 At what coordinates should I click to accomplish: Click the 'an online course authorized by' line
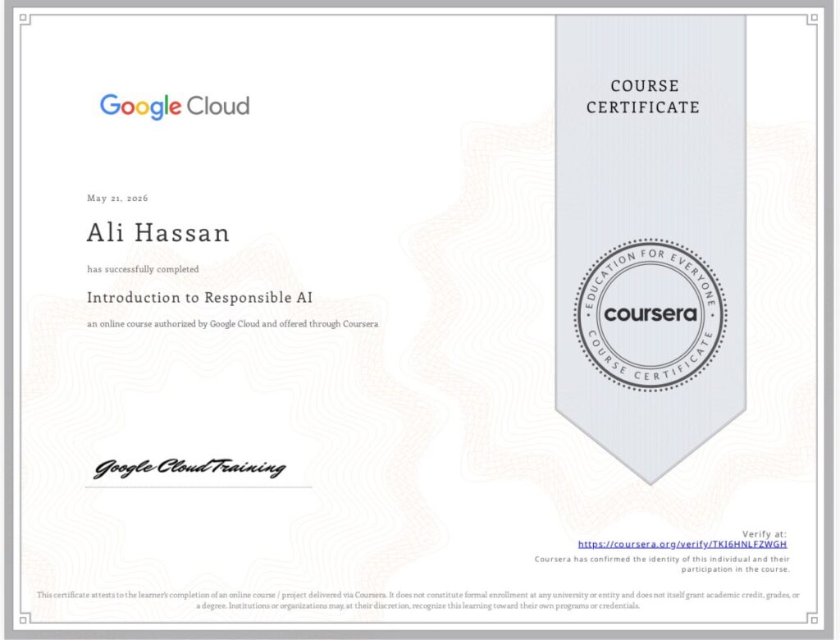click(x=232, y=324)
